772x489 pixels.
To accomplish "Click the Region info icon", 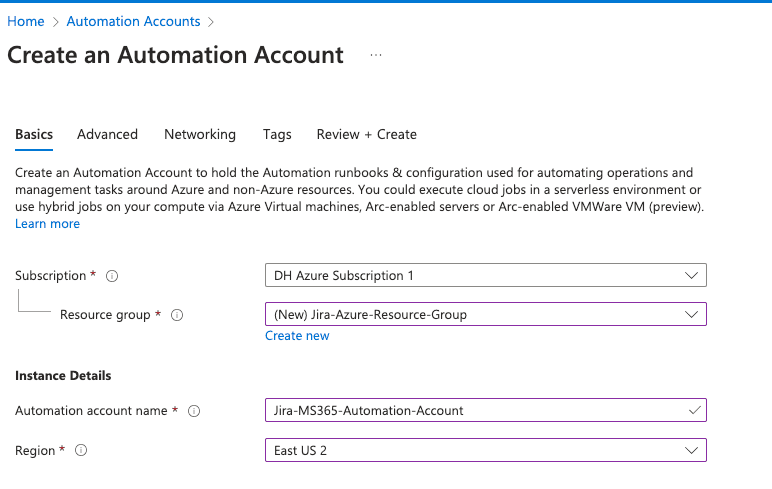I will click(81, 450).
